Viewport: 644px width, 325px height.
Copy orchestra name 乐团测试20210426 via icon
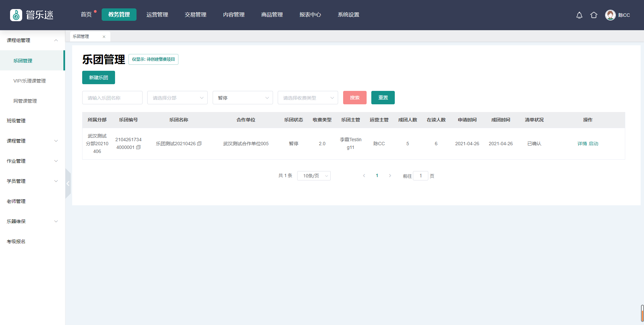tap(199, 144)
